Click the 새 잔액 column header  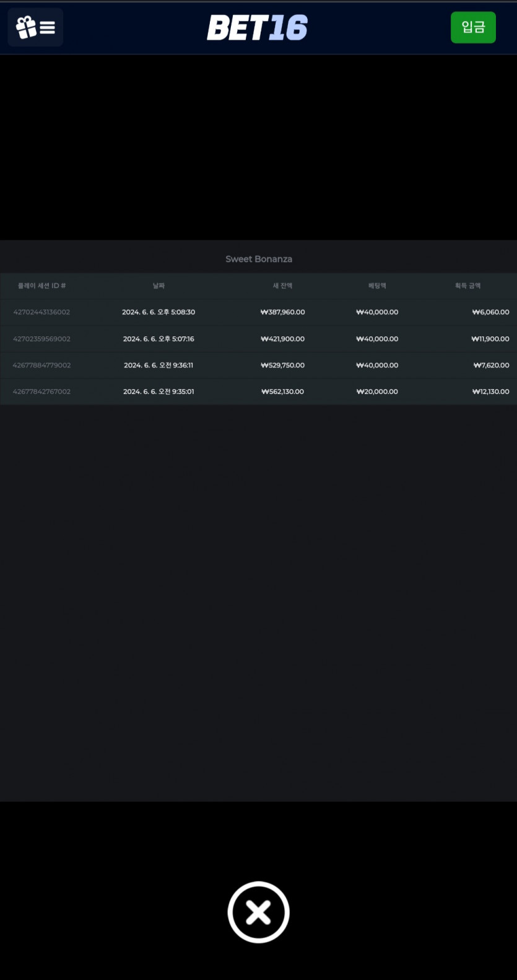coord(282,286)
